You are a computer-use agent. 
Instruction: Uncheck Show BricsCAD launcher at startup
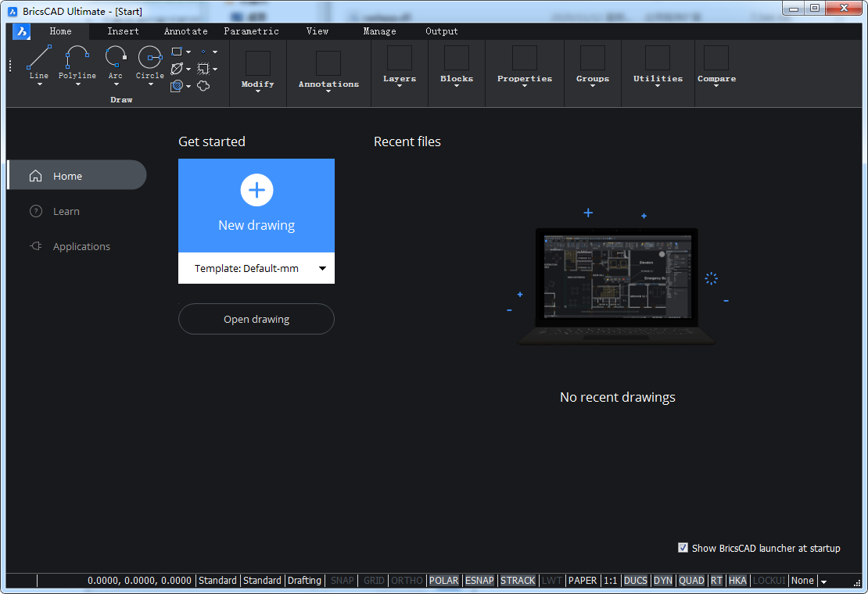[683, 548]
